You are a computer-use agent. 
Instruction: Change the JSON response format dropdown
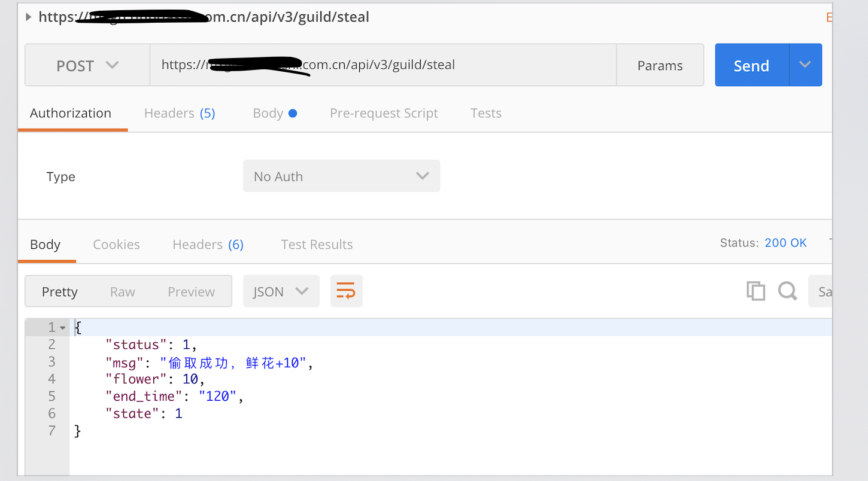pos(281,291)
